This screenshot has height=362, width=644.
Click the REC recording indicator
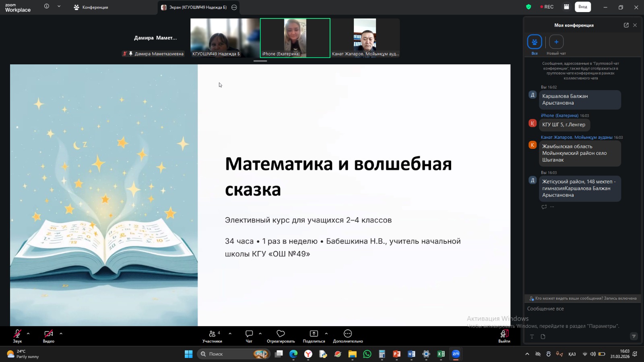(x=547, y=7)
